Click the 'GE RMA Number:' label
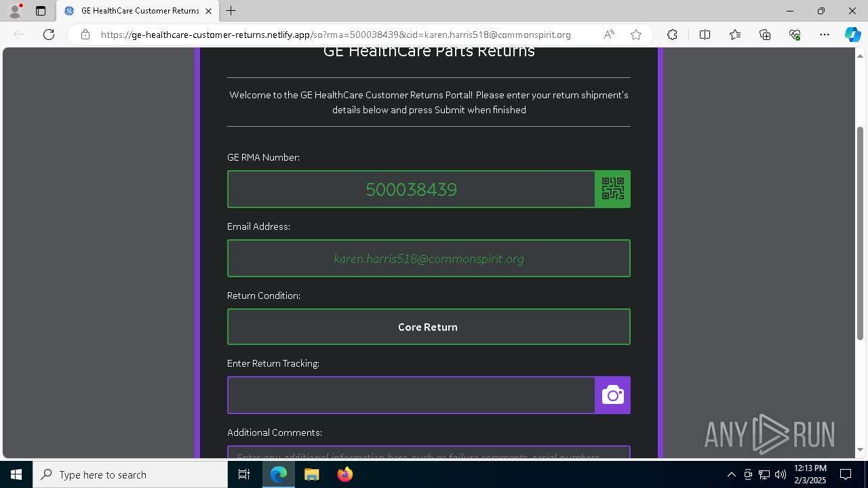The height and width of the screenshot is (488, 868). (x=263, y=157)
